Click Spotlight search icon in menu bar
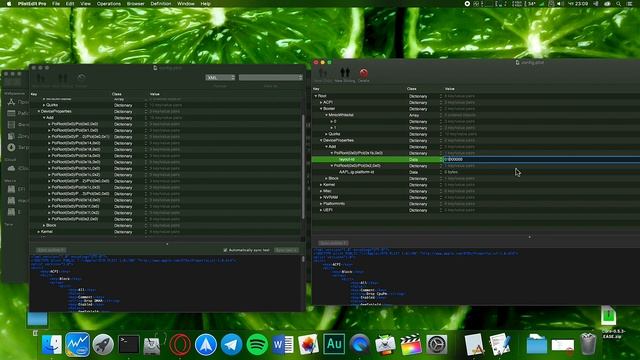640x360 pixels. 618,4
